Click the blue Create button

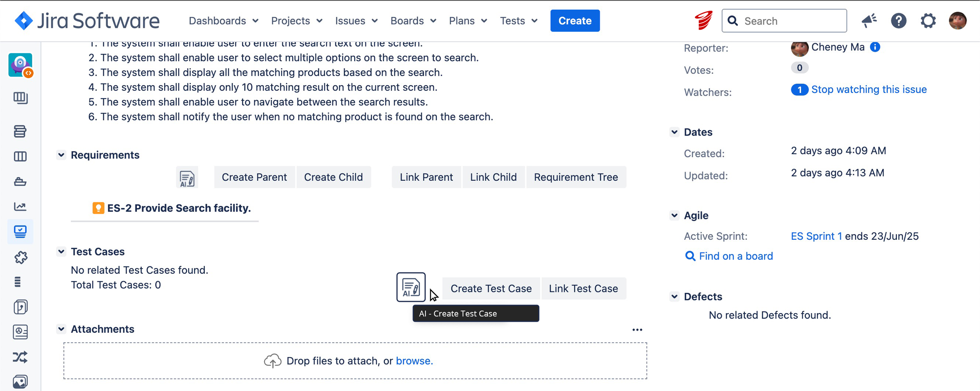[575, 20]
